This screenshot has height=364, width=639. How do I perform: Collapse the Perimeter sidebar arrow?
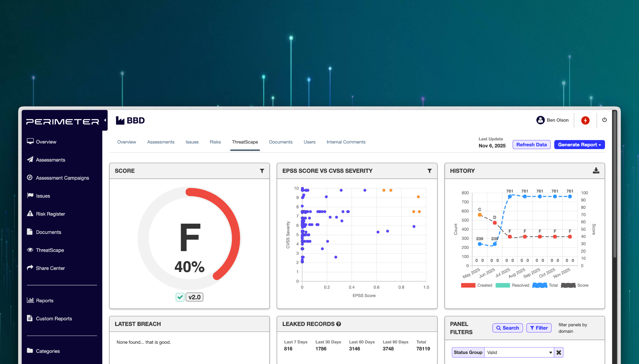point(105,120)
